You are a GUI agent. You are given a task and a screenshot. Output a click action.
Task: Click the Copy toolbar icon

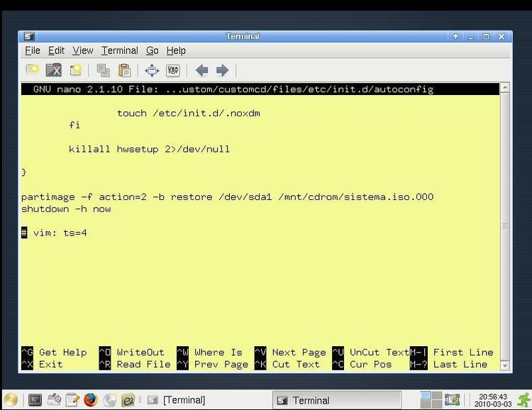103,70
